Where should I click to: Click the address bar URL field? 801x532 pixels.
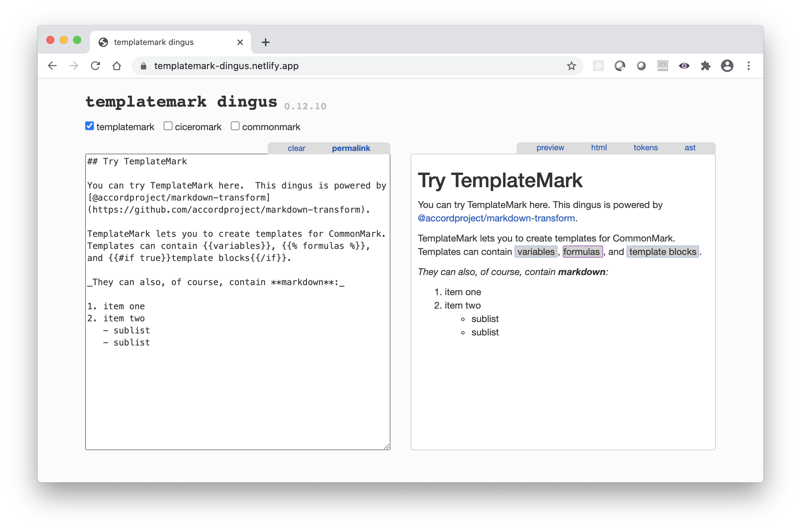(x=357, y=66)
